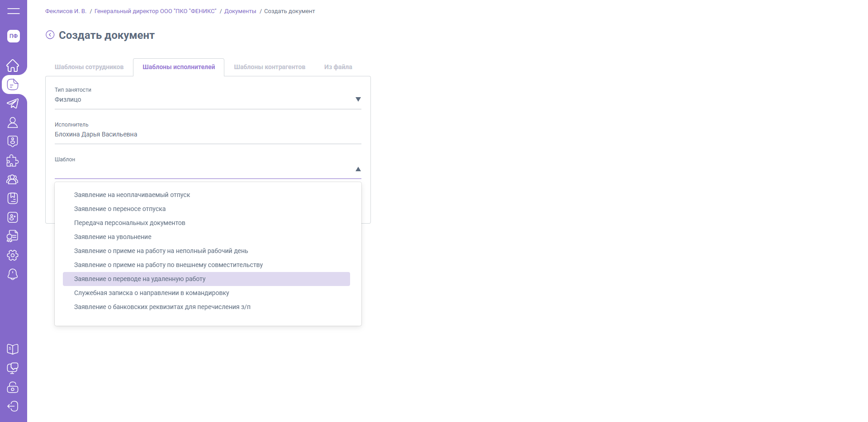Viewport: 868px width, 422px height.
Task: Pick Заявление о переносе отпуска template
Action: (x=120, y=209)
